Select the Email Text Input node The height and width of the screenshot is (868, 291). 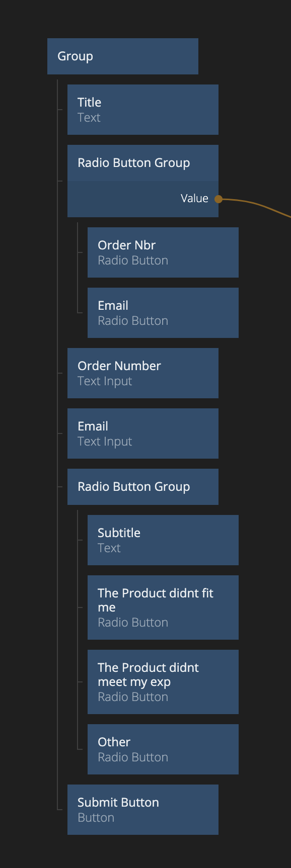point(143,433)
